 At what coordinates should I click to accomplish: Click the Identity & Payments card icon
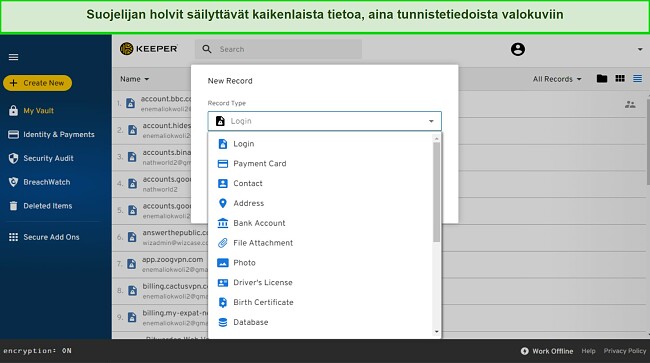13,134
